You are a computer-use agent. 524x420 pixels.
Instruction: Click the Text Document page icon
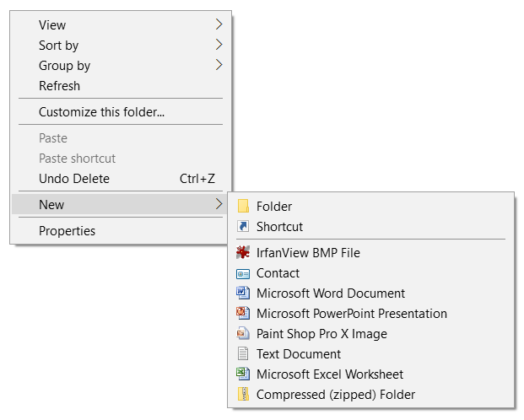click(243, 353)
